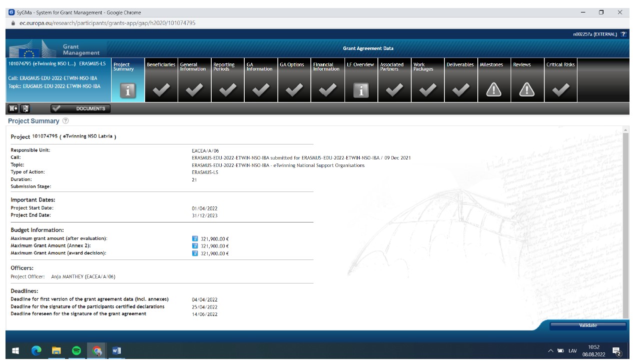This screenshot has width=634, height=364.
Task: Click the European Commission Grant Management logo
Action: pyautogui.click(x=55, y=49)
